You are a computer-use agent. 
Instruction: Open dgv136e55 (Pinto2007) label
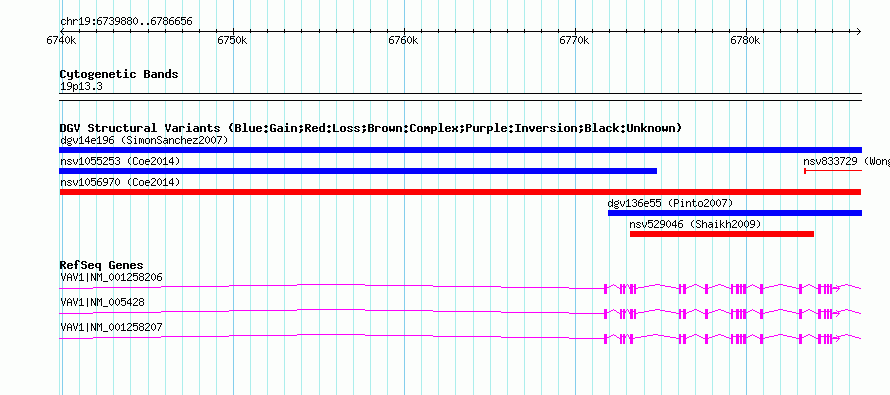670,203
